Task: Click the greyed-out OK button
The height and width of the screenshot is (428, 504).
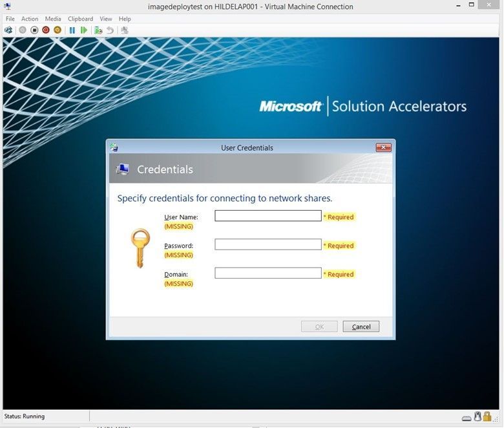Action: point(319,326)
